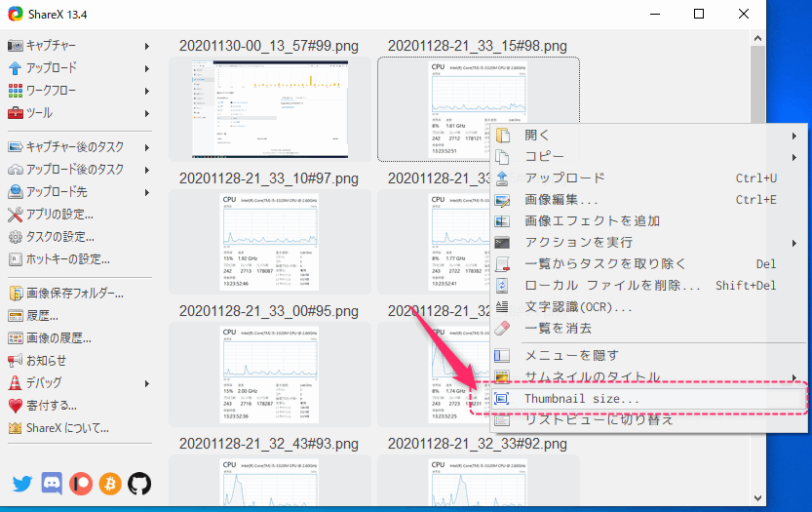Click the image edit icon beside 画像編集
Viewport: 812px width, 512px height.
coord(502,200)
